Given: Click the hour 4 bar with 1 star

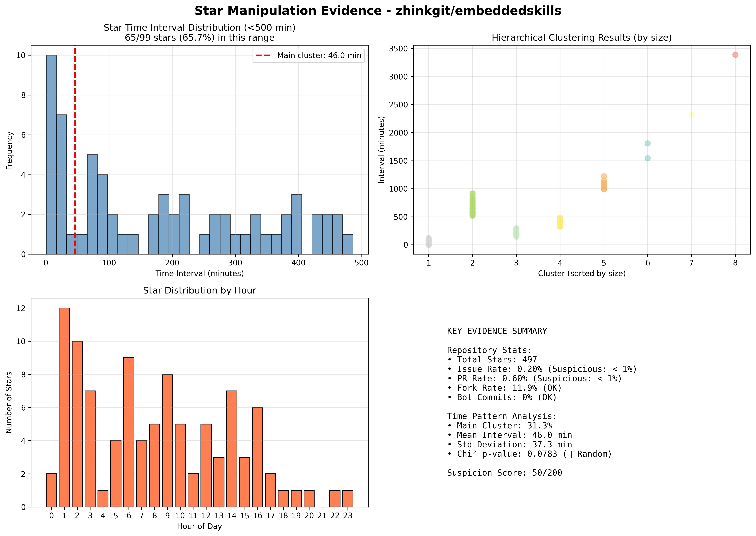Looking at the screenshot, I should click(103, 499).
